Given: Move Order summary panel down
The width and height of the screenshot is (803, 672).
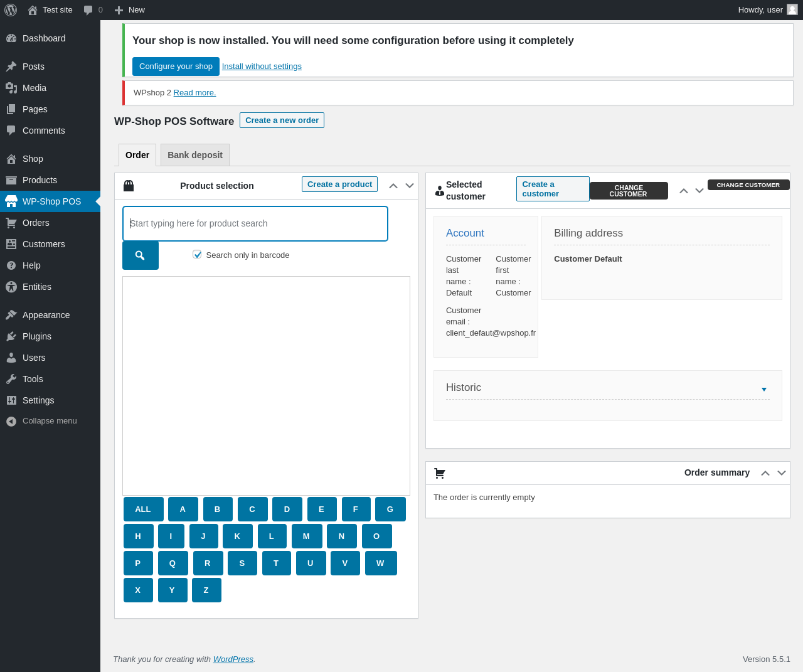Looking at the screenshot, I should pyautogui.click(x=782, y=473).
